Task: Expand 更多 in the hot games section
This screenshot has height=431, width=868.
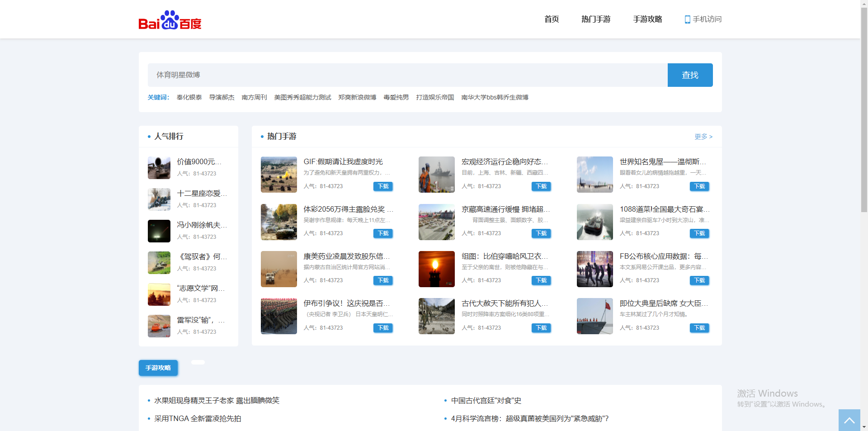Action: pyautogui.click(x=703, y=137)
